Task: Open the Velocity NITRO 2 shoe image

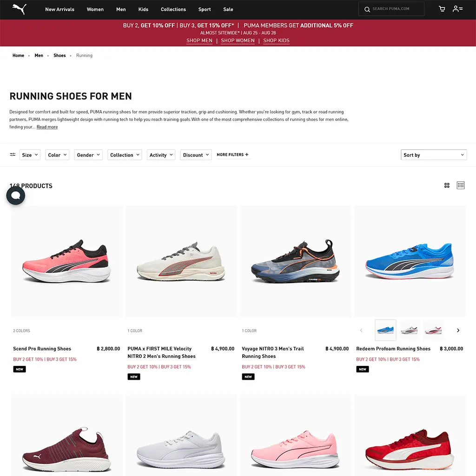Action: coord(181,261)
